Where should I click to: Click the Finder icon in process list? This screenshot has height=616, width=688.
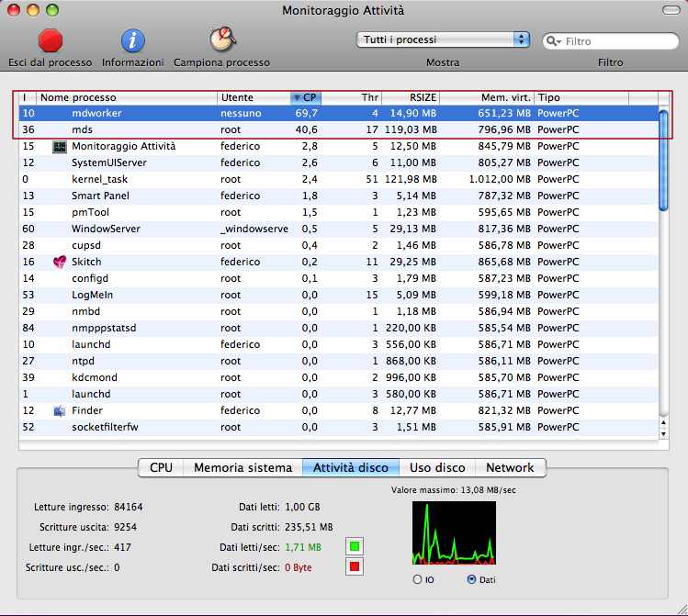tap(59, 410)
